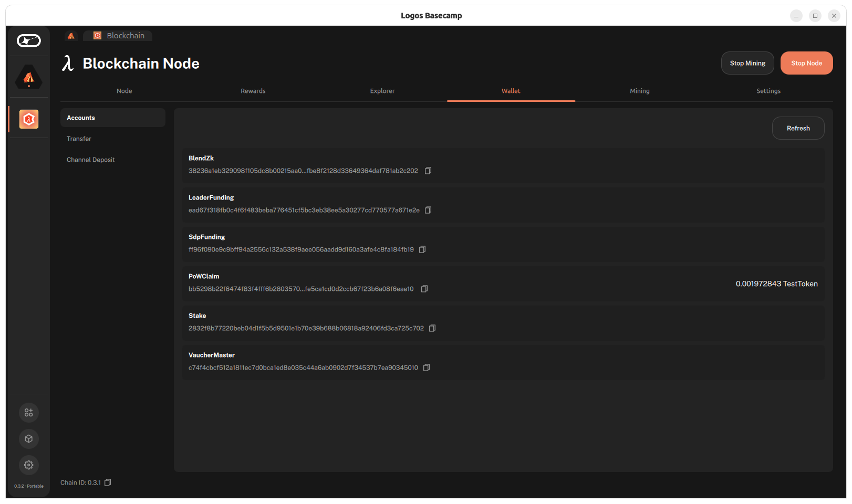This screenshot has width=852, height=504.
Task: Open the package cube icon in sidebar
Action: pos(29,439)
